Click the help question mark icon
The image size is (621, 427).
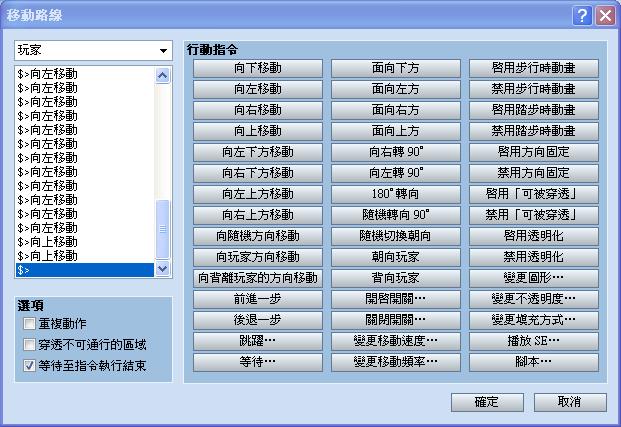click(x=582, y=16)
